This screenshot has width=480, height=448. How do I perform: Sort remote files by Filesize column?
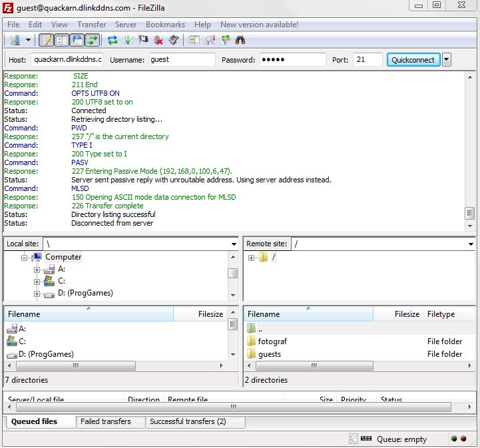pos(398,314)
